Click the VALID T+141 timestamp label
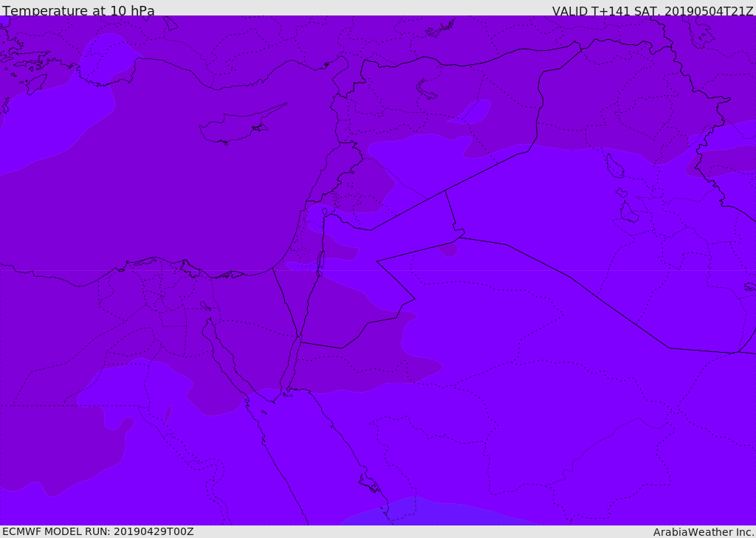The height and width of the screenshot is (538, 756). click(653, 11)
